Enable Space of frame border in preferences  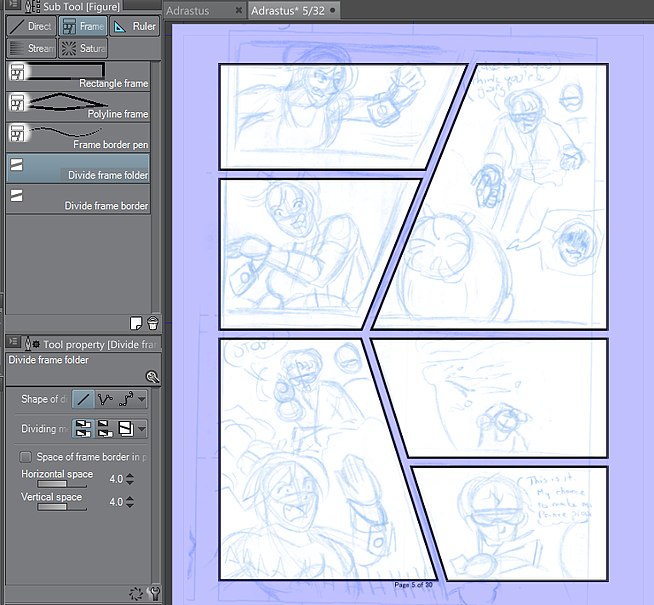point(26,457)
